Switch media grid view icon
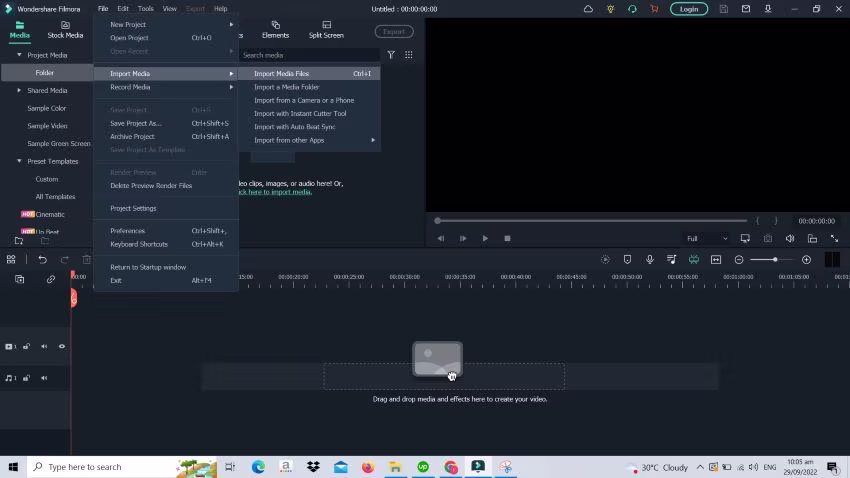850x478 pixels. pyautogui.click(x=409, y=55)
